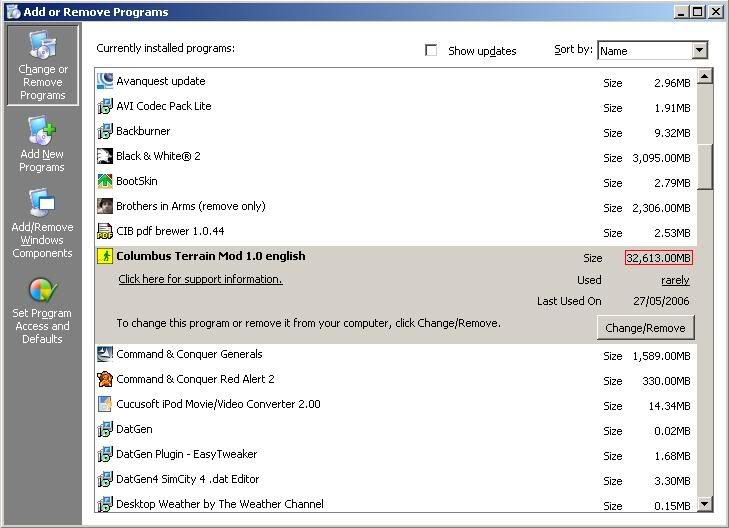
Task: Close the Add or Remove Programs window
Action: pos(716,12)
